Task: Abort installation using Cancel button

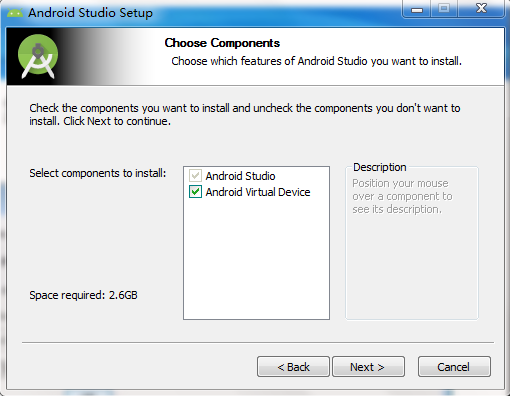Action: pyautogui.click(x=454, y=367)
